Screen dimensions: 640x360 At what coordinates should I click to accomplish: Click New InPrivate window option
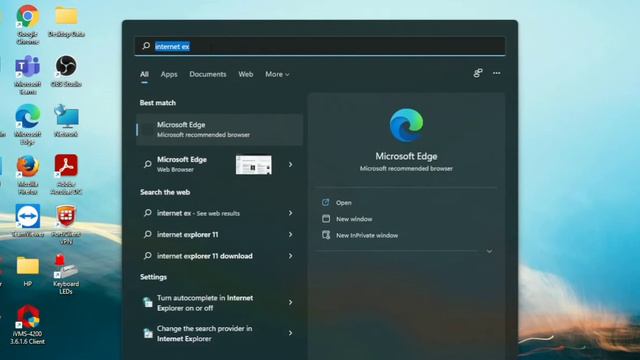pos(367,236)
